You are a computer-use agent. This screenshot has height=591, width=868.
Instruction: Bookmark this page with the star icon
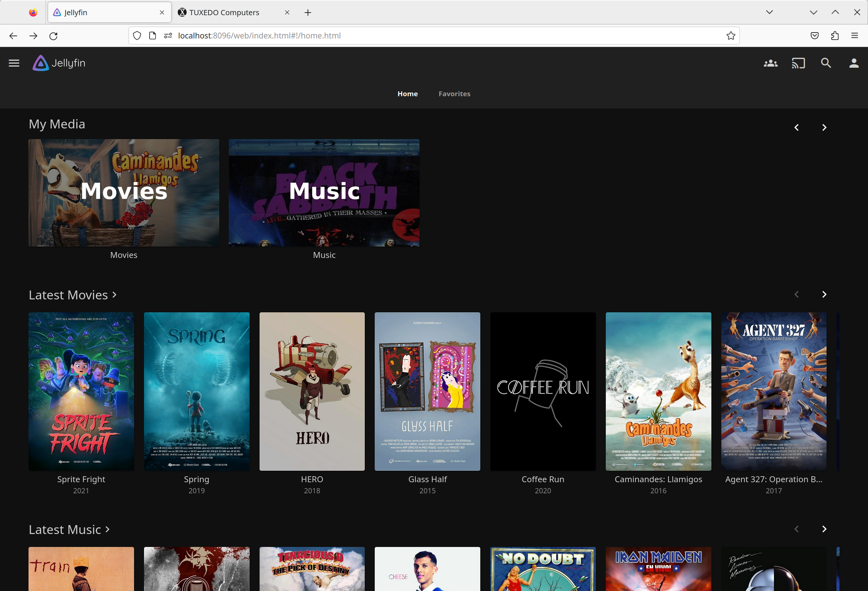pos(731,36)
